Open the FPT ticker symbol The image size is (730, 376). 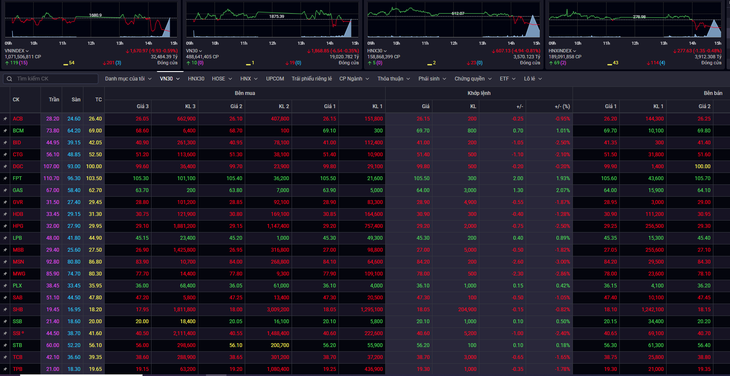(17, 178)
